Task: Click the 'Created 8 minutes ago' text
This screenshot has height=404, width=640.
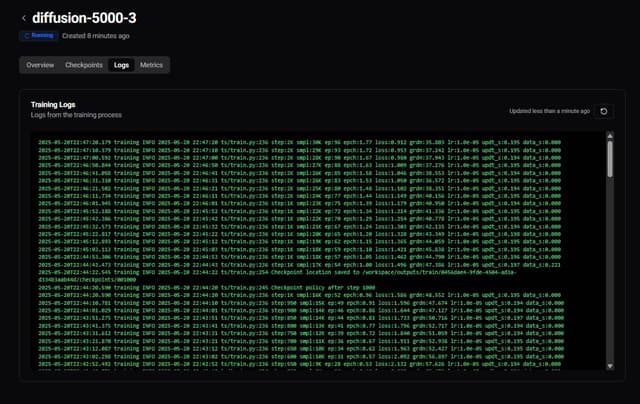Action: 96,36
